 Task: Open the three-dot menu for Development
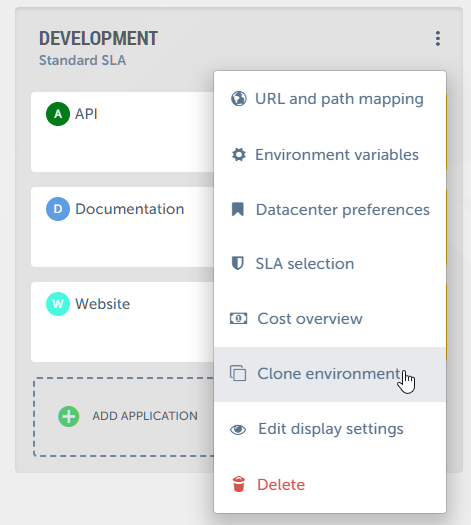[438, 39]
